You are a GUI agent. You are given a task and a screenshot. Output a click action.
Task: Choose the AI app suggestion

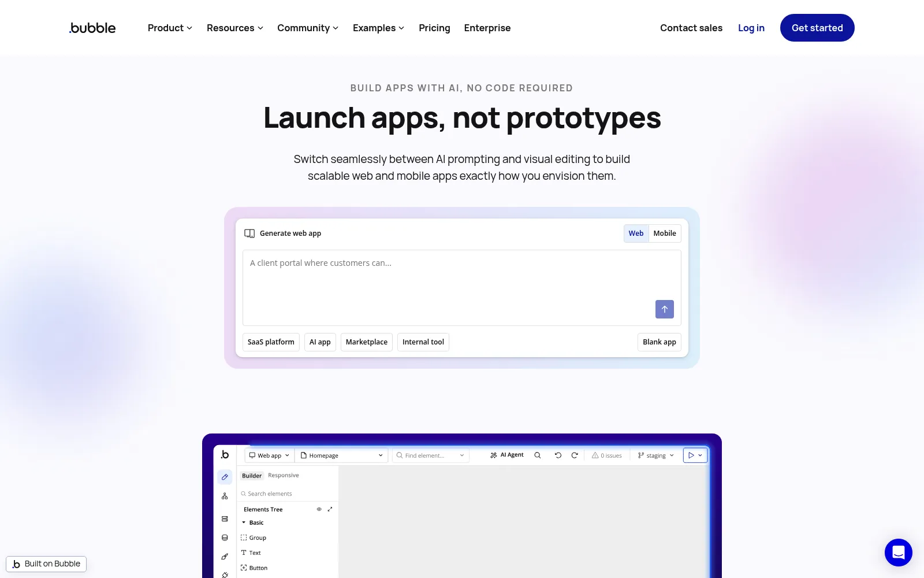point(320,342)
